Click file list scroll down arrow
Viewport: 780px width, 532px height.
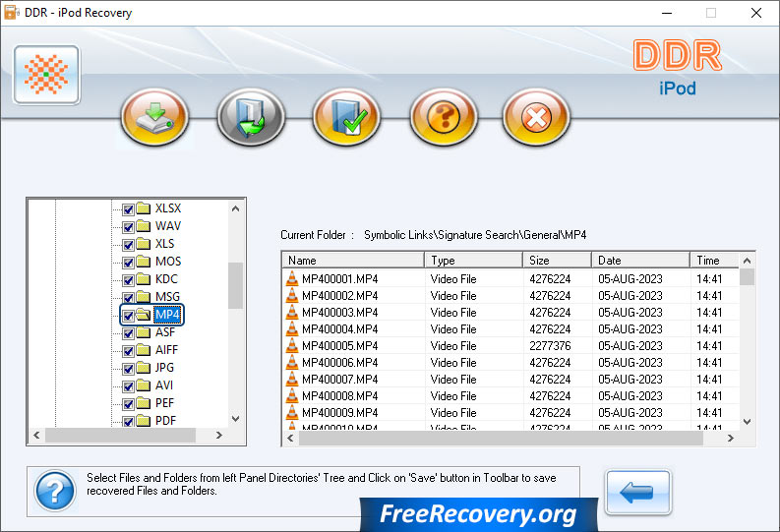pyautogui.click(x=747, y=422)
